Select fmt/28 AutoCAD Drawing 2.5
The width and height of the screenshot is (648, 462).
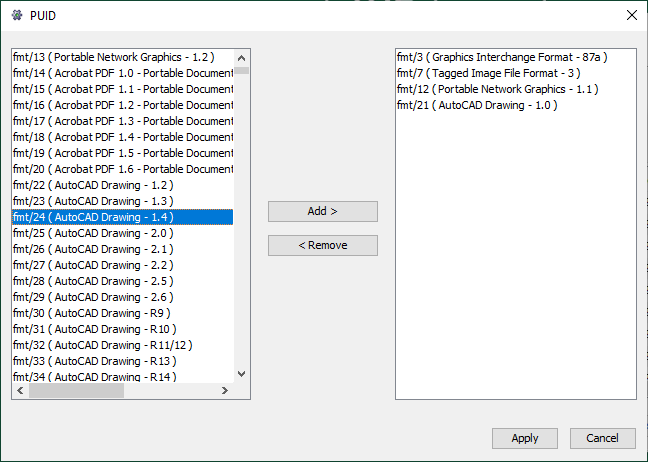[x=123, y=281]
